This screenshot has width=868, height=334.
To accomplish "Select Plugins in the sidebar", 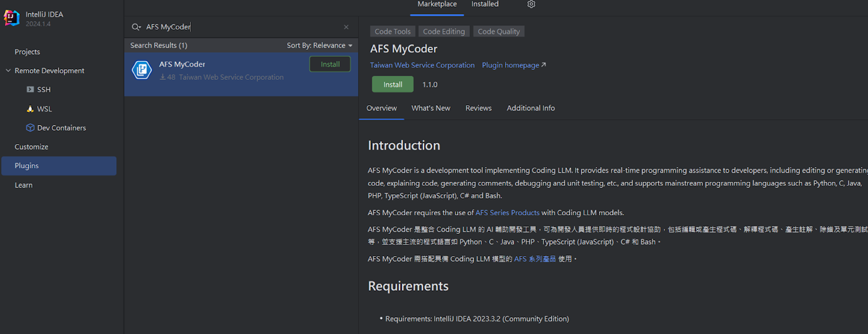I will (58, 166).
